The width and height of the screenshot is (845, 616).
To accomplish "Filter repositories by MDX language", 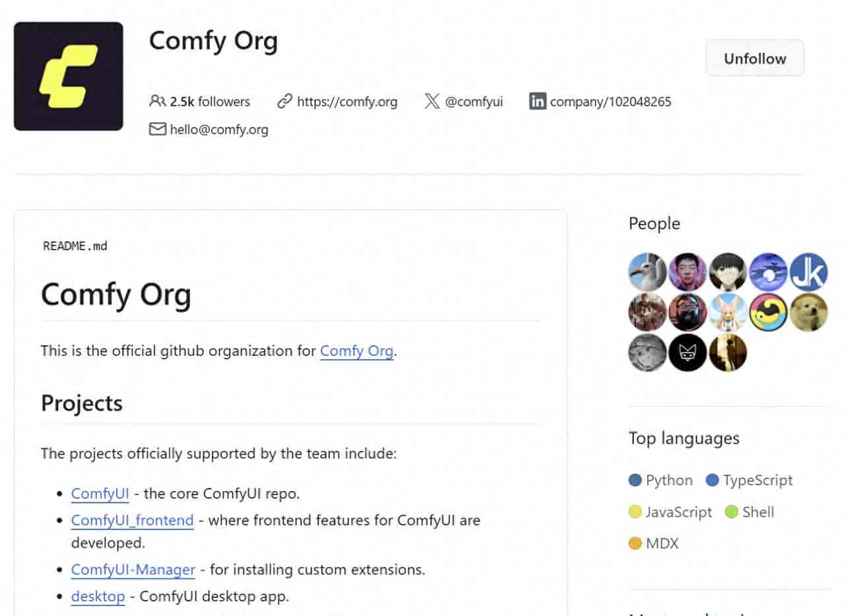I will click(654, 543).
